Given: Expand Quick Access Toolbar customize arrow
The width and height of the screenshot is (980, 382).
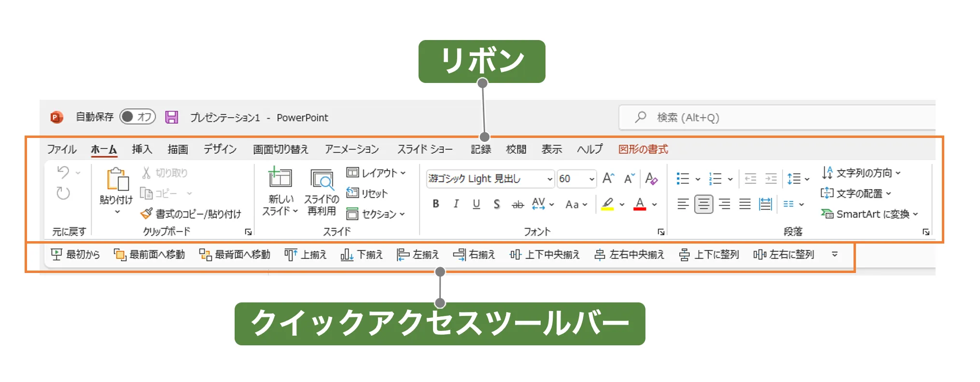Looking at the screenshot, I should 835,254.
